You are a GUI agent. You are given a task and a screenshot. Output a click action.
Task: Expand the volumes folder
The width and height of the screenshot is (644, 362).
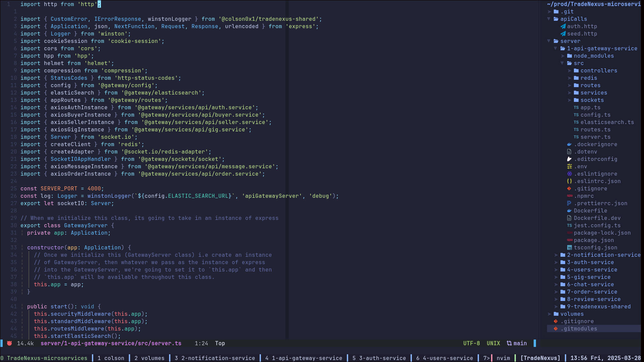coord(549,314)
